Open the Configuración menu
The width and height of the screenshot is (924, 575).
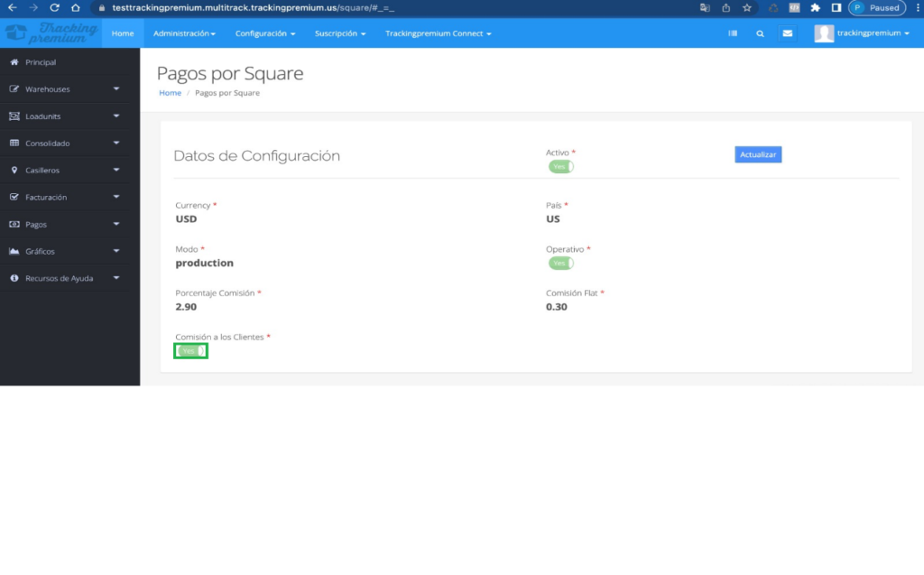click(265, 33)
